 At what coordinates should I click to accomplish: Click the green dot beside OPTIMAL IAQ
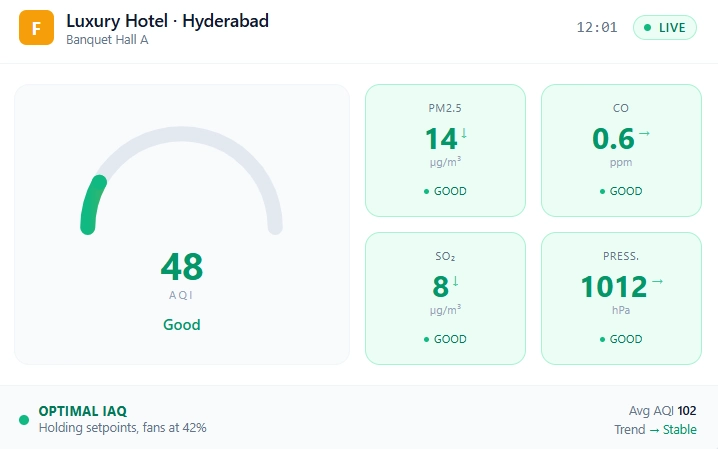pyautogui.click(x=24, y=420)
